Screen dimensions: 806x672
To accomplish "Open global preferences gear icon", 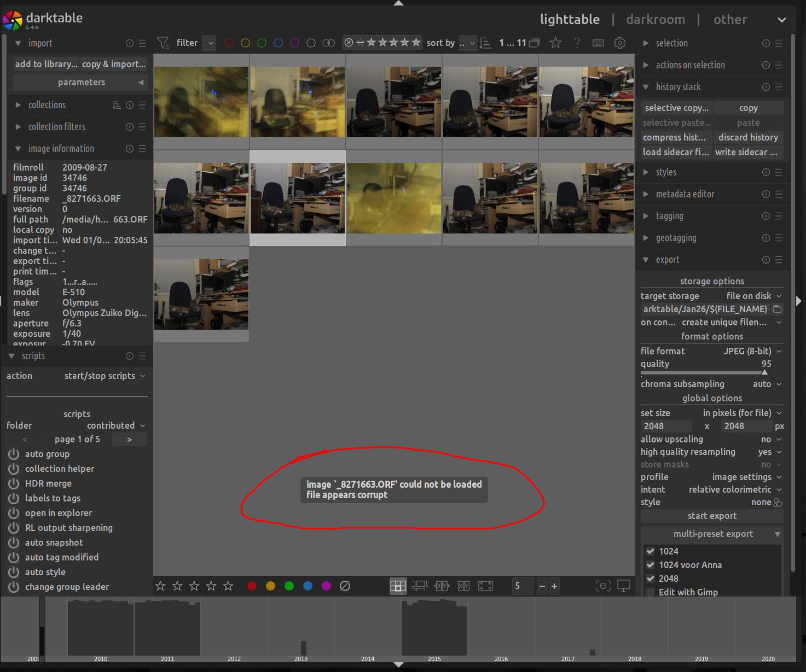I will [x=619, y=43].
